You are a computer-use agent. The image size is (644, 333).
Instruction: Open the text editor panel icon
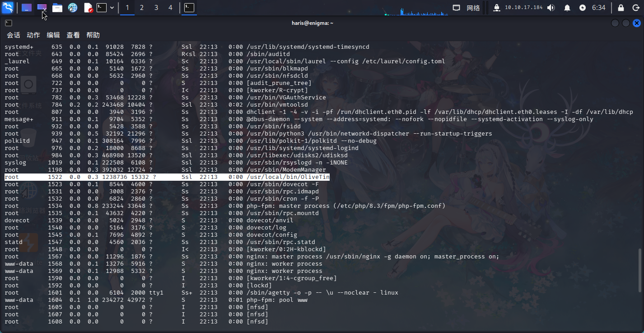click(x=88, y=8)
